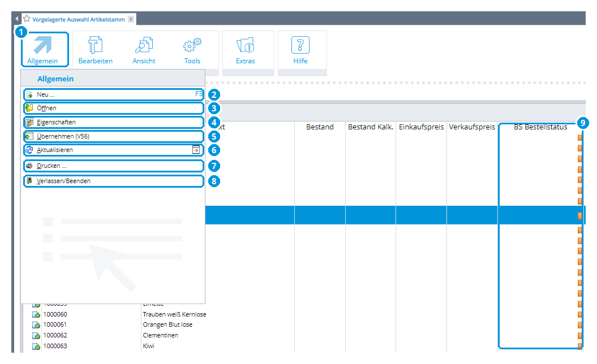Select article number 1000063
The width and height of the screenshot is (597, 364).
tap(55, 346)
